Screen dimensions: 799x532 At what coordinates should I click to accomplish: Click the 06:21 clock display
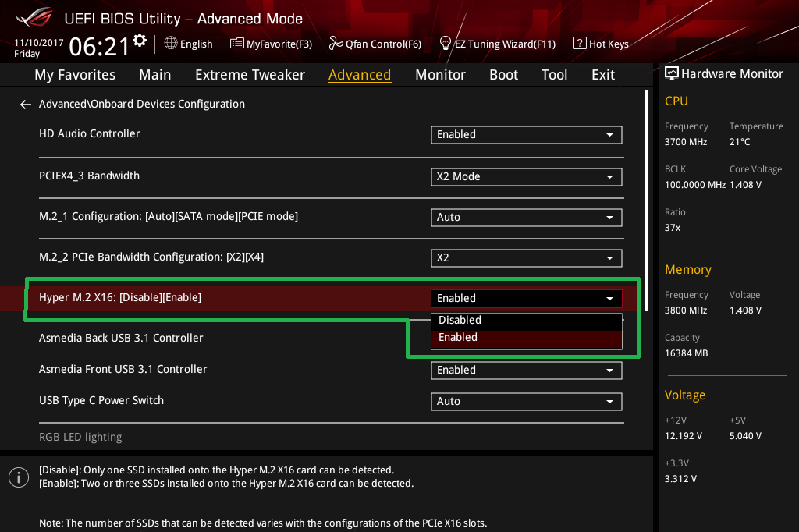click(x=99, y=47)
